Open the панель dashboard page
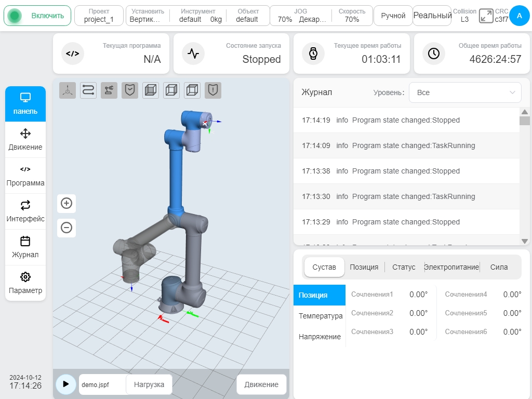Viewport: 532px width, 399px height. click(x=25, y=104)
